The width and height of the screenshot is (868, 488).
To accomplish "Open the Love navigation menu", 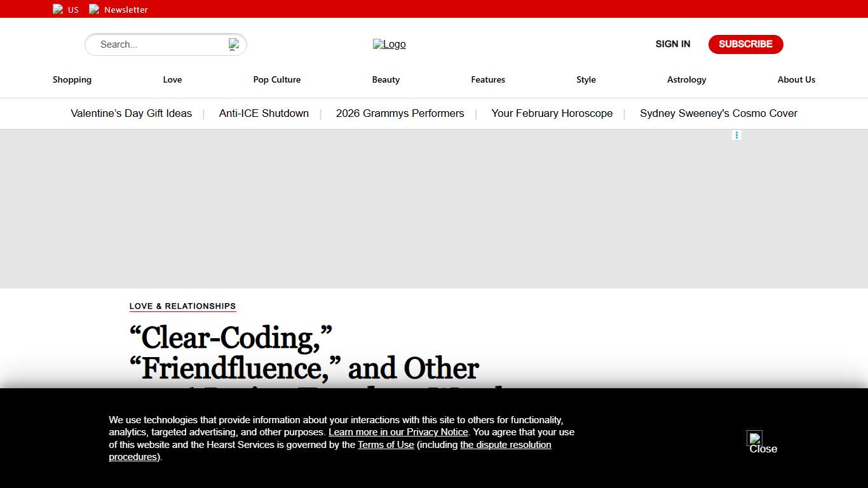I will (x=172, y=79).
